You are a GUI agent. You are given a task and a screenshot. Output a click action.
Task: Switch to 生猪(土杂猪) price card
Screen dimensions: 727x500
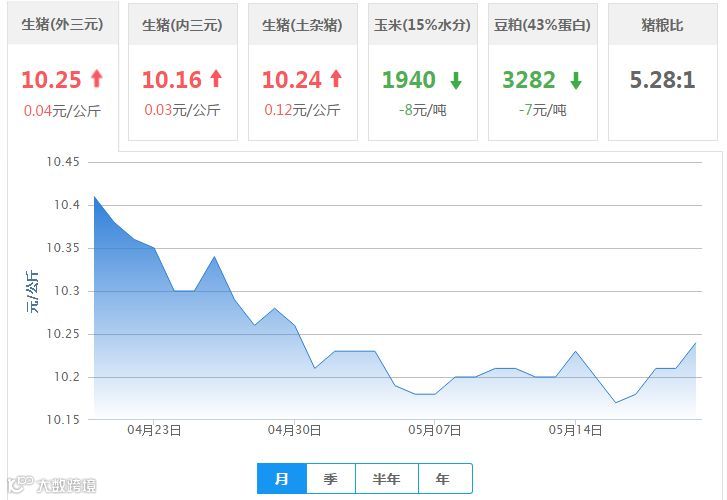pyautogui.click(x=303, y=72)
